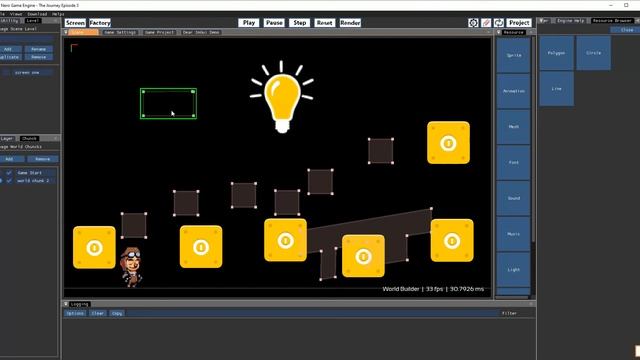Select the top-right yellow coin block
Screen dimensions: 640x360
[x=448, y=143]
